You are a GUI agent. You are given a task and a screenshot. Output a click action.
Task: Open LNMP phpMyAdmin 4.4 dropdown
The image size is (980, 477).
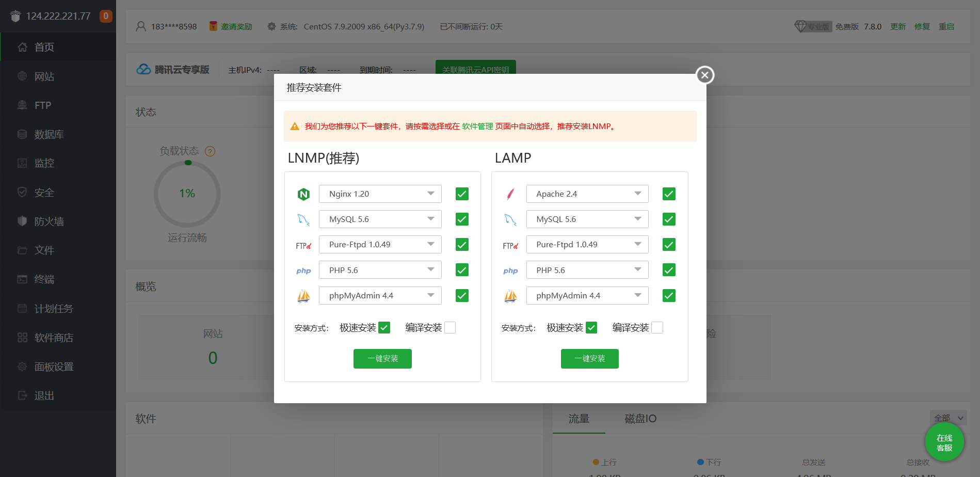point(380,295)
